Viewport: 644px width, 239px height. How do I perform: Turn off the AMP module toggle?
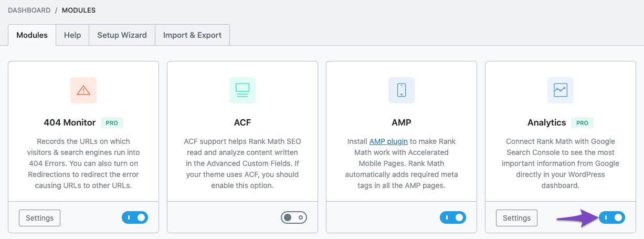point(453,217)
